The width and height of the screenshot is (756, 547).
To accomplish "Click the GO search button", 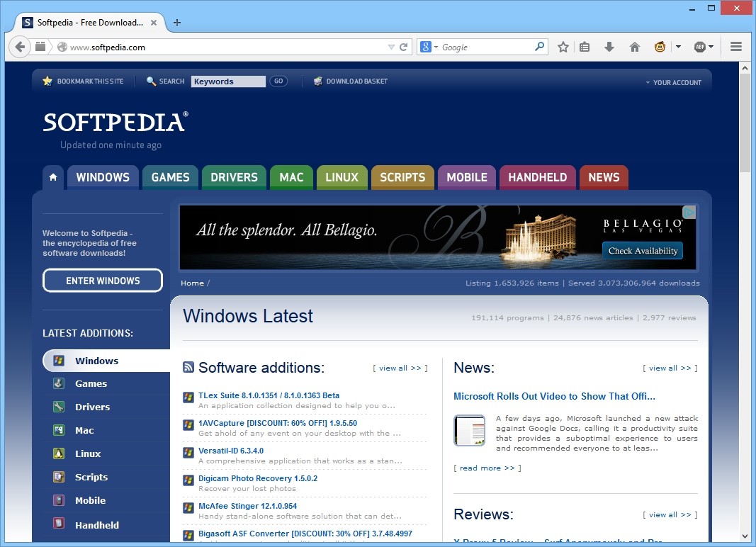I will click(x=278, y=81).
